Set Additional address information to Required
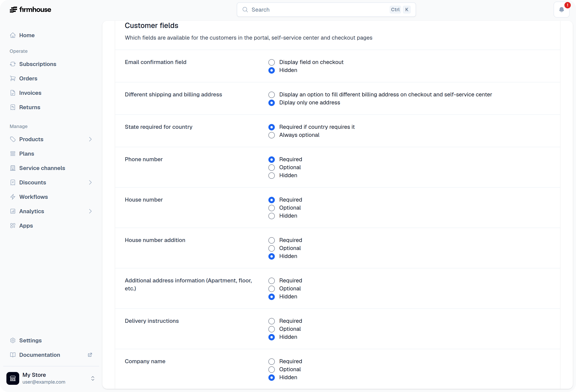The height and width of the screenshot is (392, 576). coord(272,281)
